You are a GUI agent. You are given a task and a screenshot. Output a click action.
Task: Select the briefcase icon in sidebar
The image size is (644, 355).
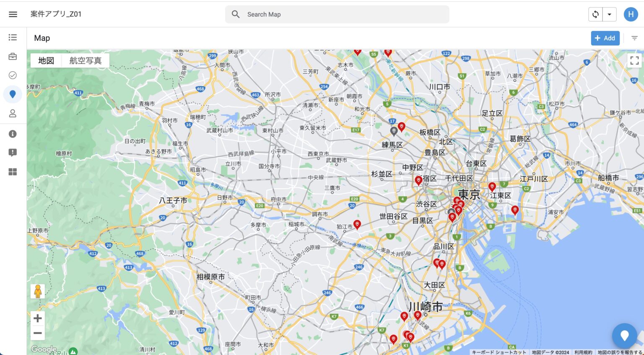click(13, 56)
